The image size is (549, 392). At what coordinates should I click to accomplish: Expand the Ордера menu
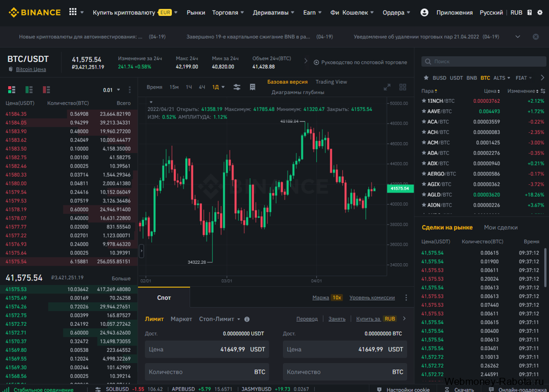pyautogui.click(x=396, y=12)
